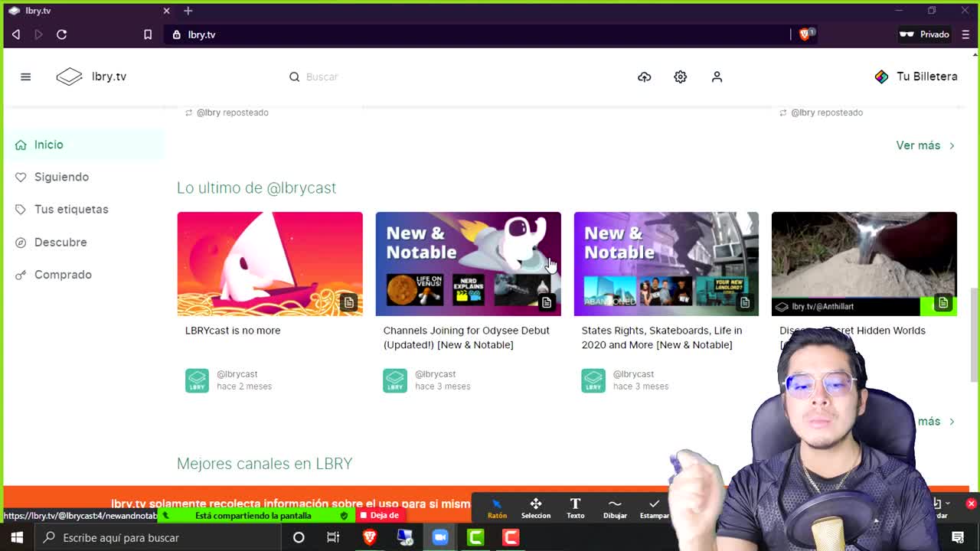Select Inicio in the sidebar
This screenshot has width=980, height=551.
point(83,145)
